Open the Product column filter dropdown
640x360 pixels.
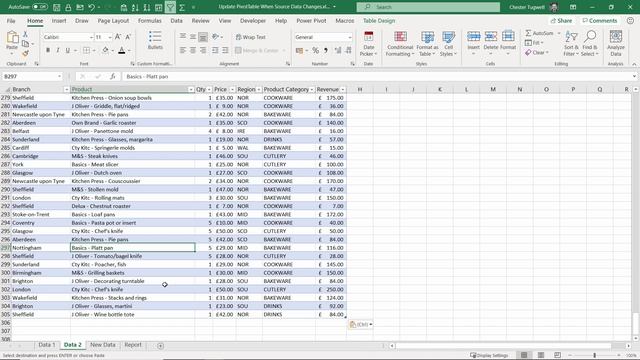pos(191,89)
